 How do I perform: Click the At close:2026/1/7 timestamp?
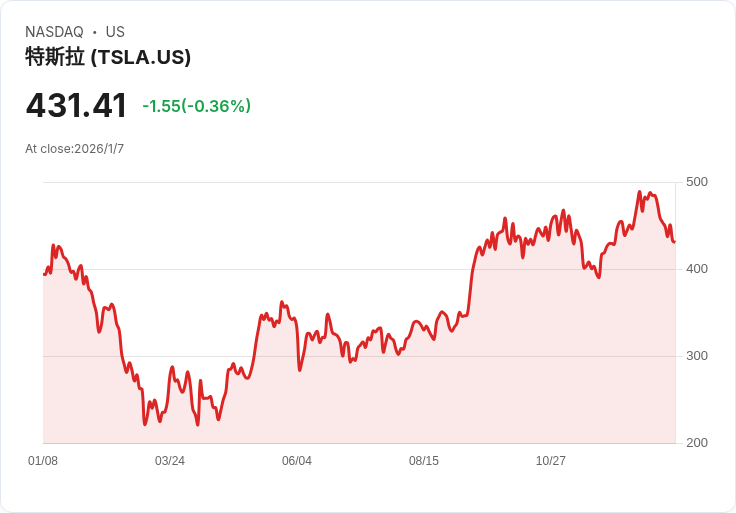click(75, 149)
